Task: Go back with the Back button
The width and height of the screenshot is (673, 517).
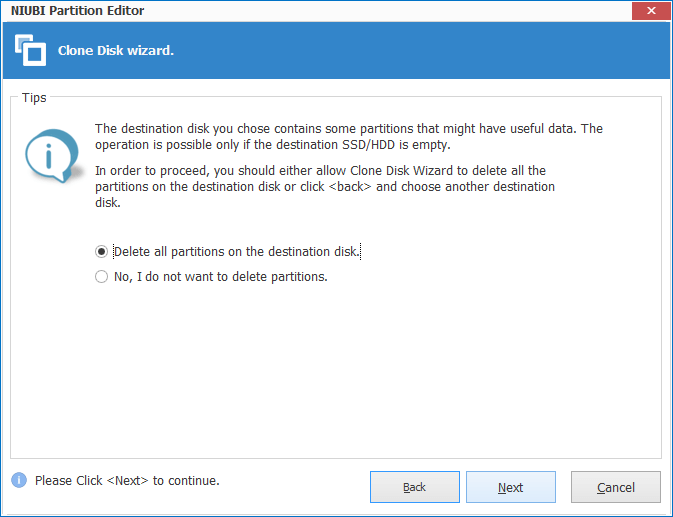Action: [x=414, y=487]
